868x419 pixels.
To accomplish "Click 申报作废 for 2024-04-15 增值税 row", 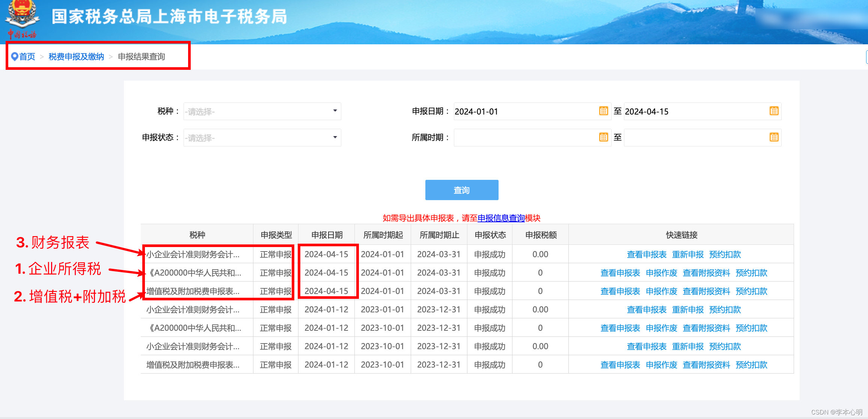I will tap(662, 291).
